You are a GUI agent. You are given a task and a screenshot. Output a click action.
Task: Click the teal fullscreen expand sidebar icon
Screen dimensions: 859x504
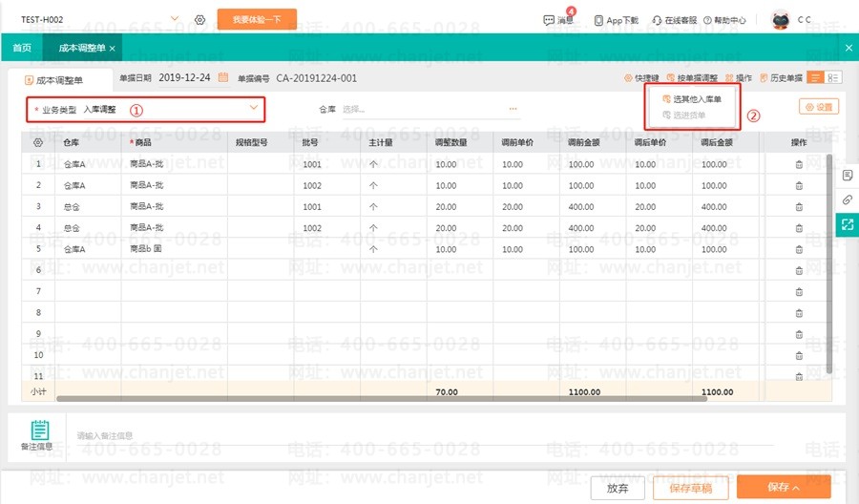pyautogui.click(x=848, y=224)
